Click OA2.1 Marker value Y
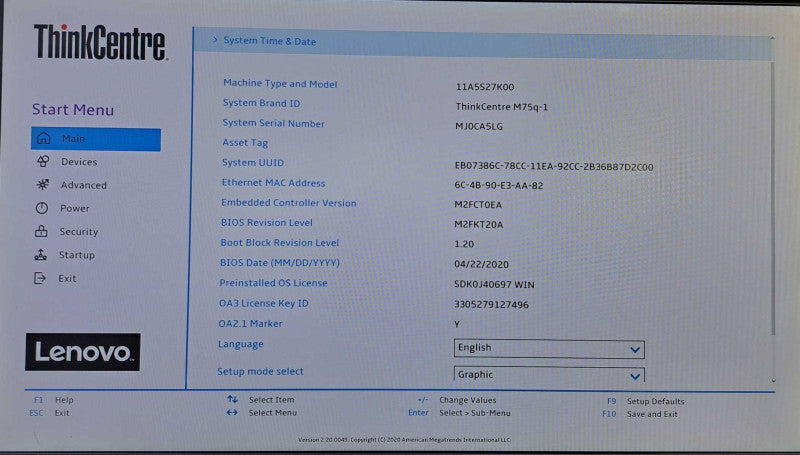This screenshot has width=800, height=455. tap(457, 324)
